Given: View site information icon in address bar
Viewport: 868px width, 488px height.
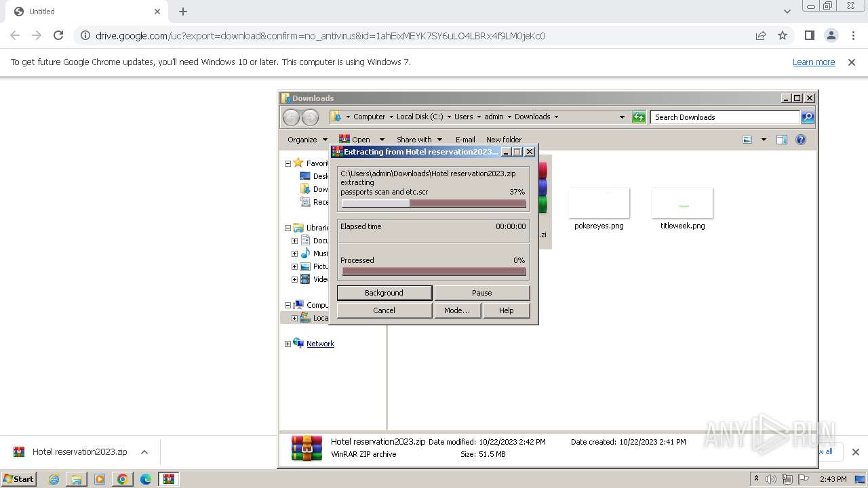Looking at the screenshot, I should click(84, 36).
